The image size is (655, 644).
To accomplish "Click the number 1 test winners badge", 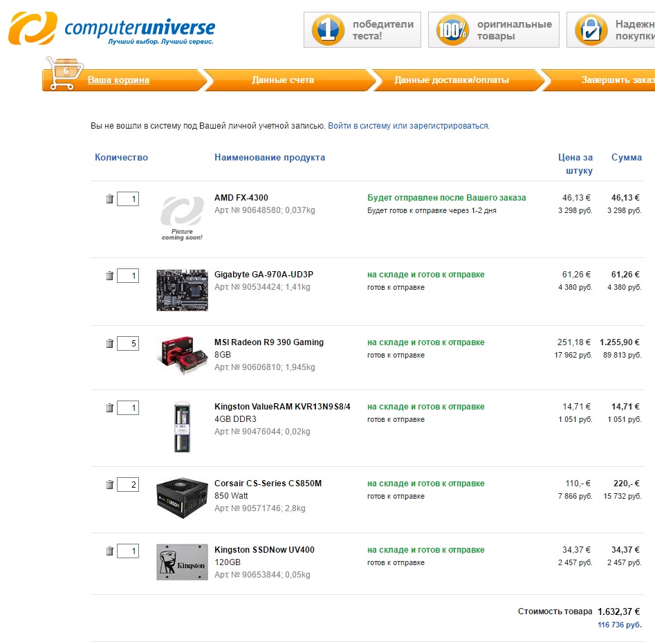I will pos(362,30).
